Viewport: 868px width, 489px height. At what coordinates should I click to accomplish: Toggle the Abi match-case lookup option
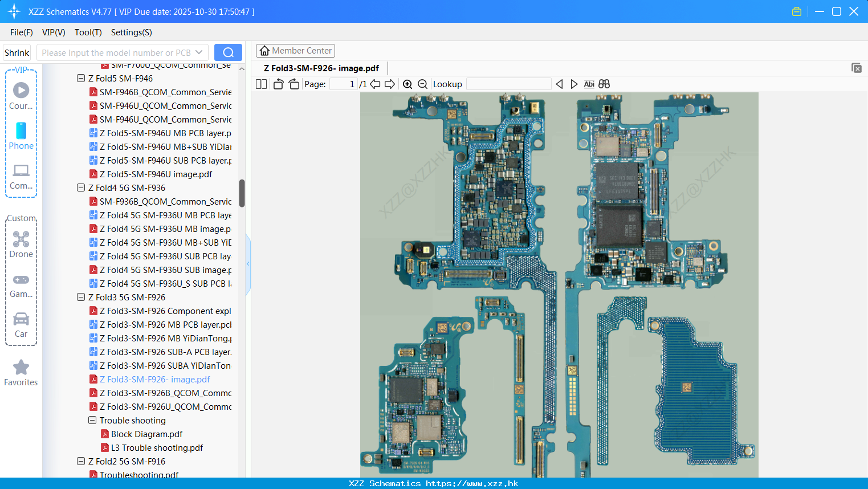(589, 84)
